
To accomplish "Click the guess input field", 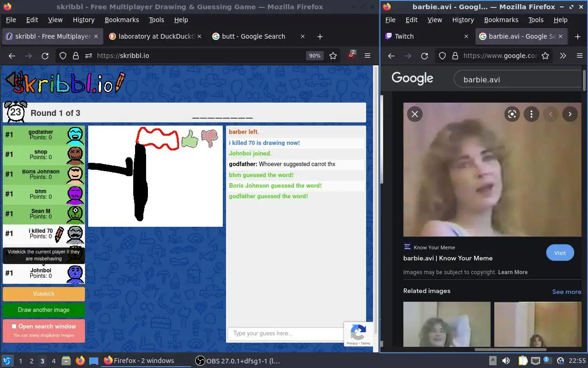I will pos(285,333).
